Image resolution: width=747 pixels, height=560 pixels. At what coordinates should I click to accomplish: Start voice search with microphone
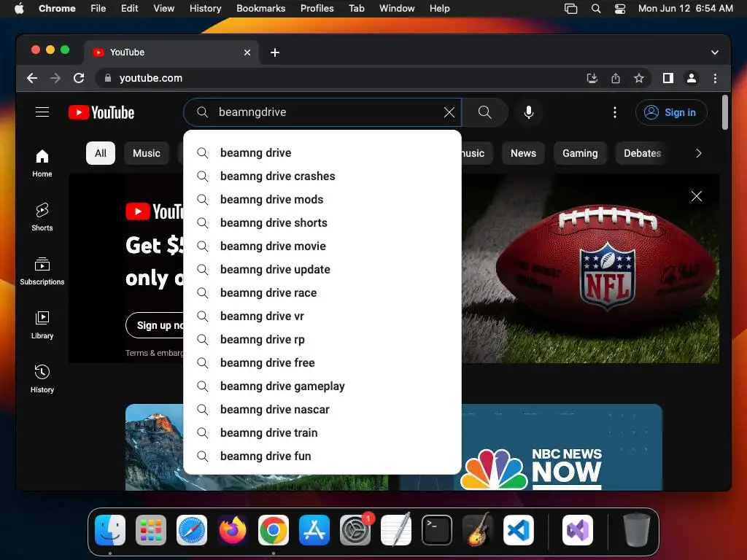coord(529,112)
